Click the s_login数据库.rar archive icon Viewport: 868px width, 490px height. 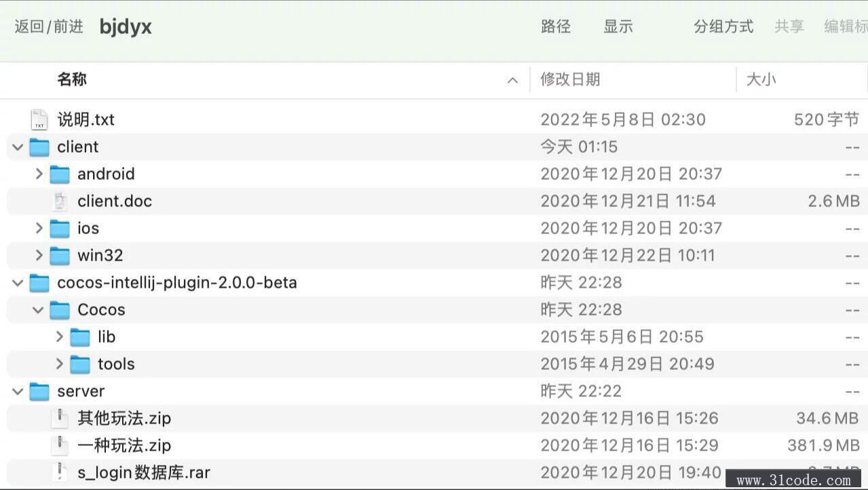tap(60, 472)
